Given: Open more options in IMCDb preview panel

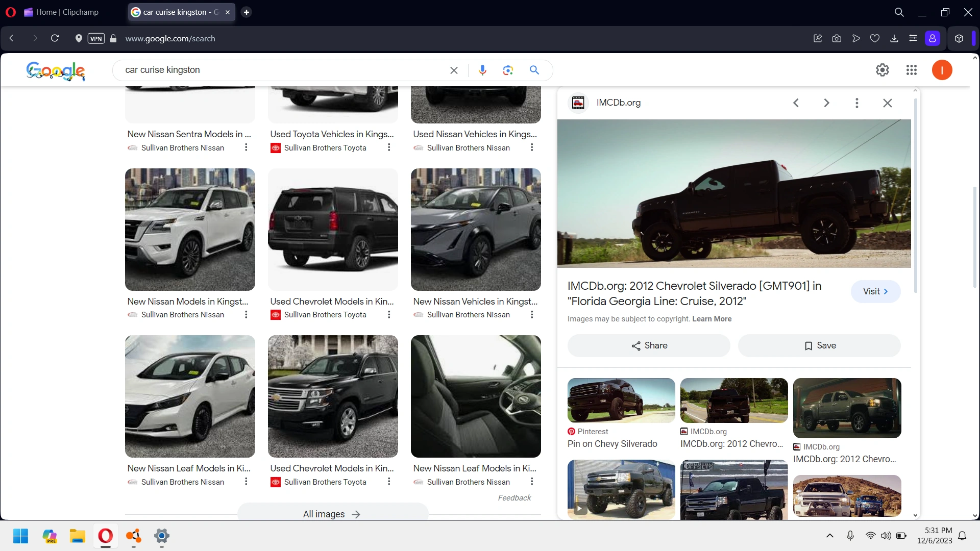Looking at the screenshot, I should pos(857,103).
